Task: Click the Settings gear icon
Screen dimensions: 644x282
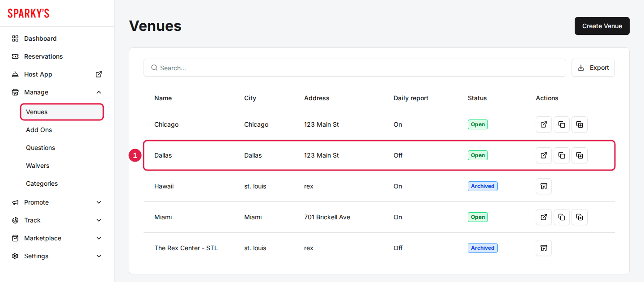Action: (15, 256)
